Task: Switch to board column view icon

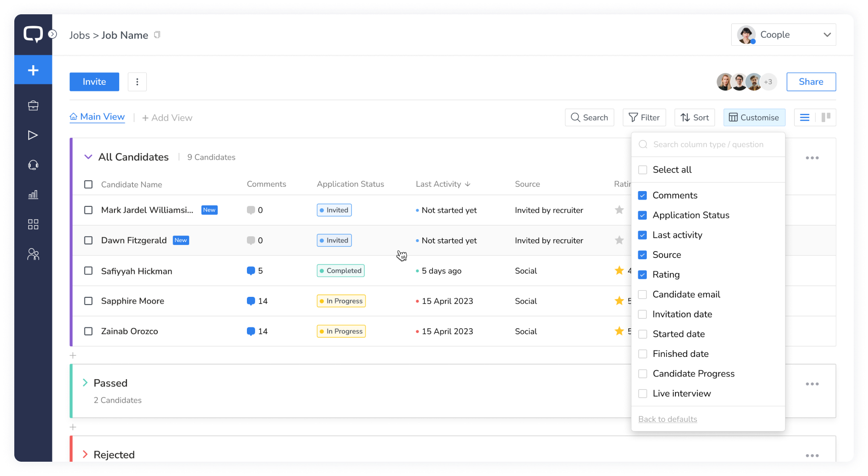Action: 826,117
